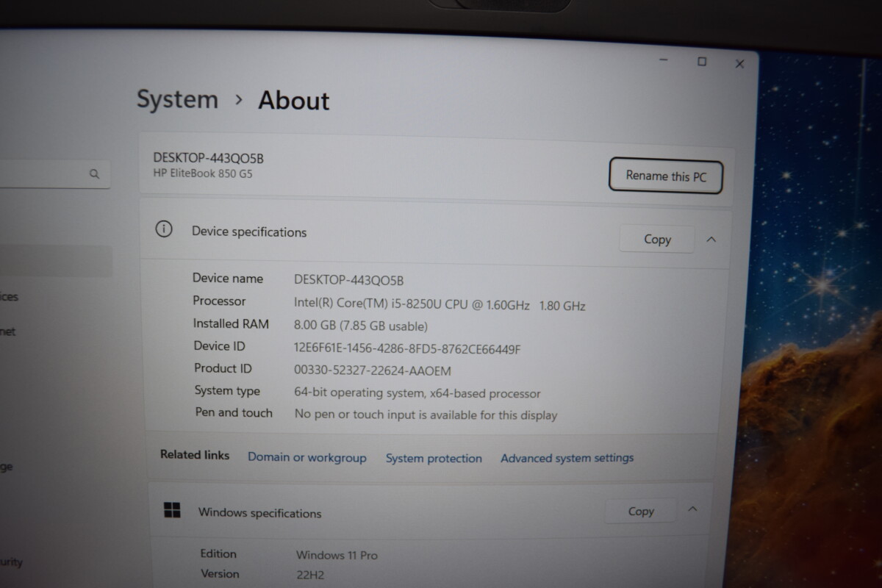Click the HP EliteBook 850 G5 model text
This screenshot has height=588, width=882.
pos(202,174)
